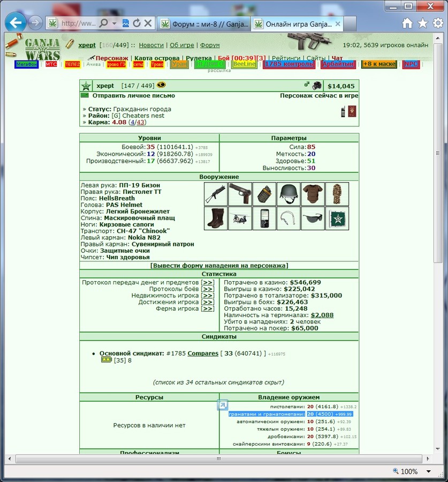Screen dimensions: 448x482
Task: Click the МегаФон shortcut button
Action: (x=26, y=64)
